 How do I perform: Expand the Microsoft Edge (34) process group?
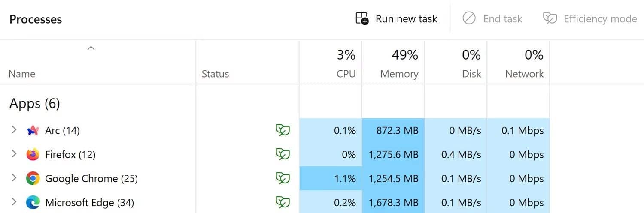14,202
